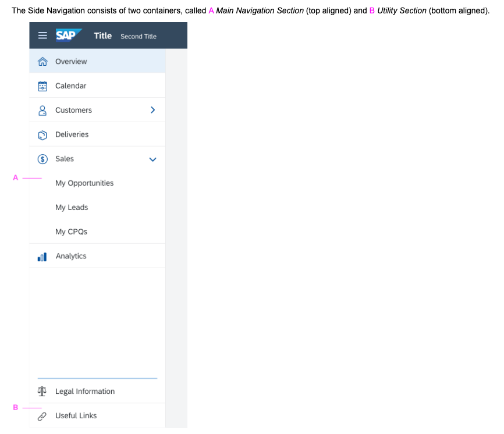Click the Calendar icon
This screenshot has height=434, width=504.
point(42,86)
